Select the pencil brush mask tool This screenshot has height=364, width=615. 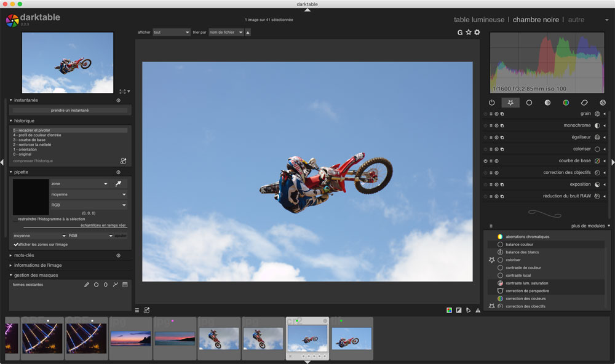tap(87, 285)
